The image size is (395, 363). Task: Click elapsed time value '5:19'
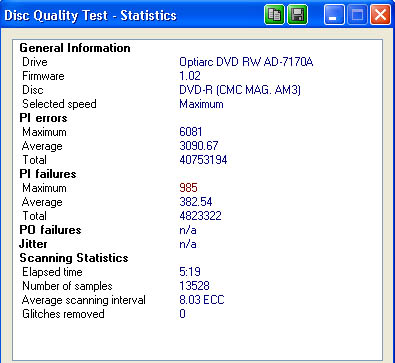(x=190, y=272)
